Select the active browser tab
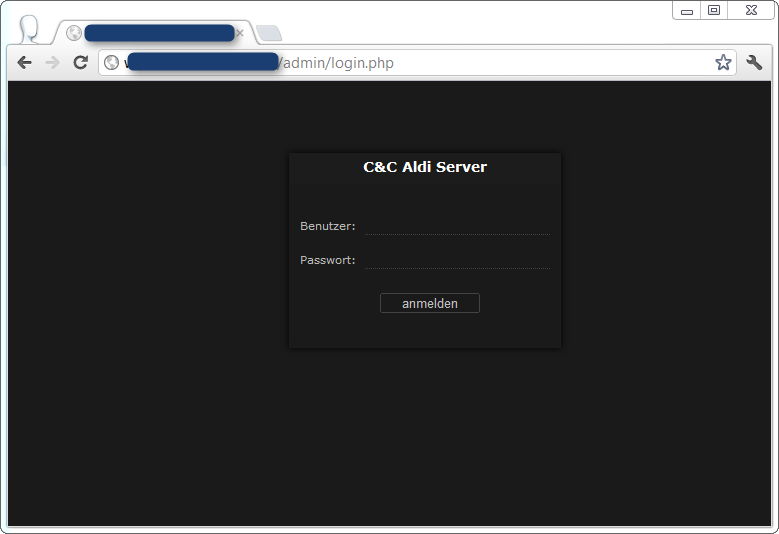Image resolution: width=779 pixels, height=534 pixels. (155, 33)
